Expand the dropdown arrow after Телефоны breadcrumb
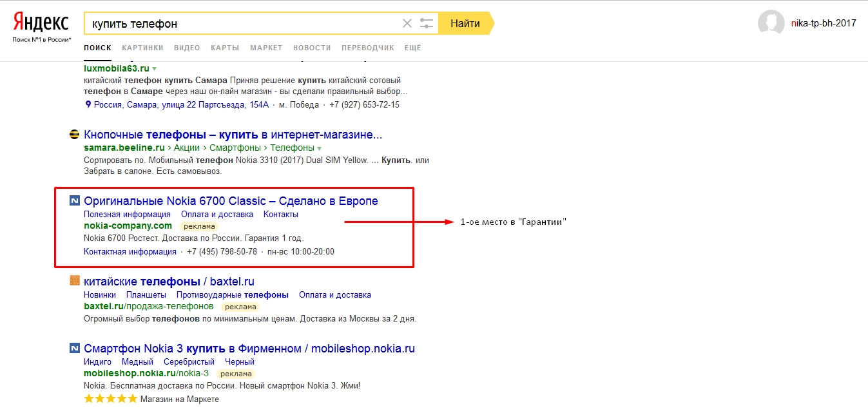868x413 pixels. pyautogui.click(x=319, y=148)
